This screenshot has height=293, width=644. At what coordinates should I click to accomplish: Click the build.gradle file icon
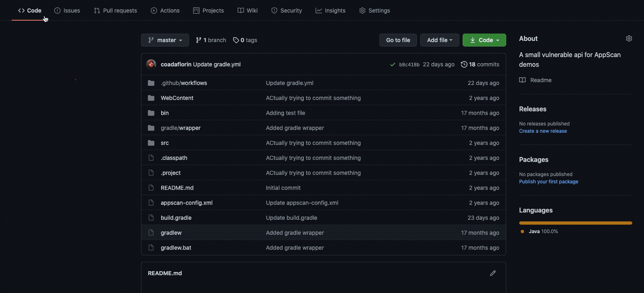click(x=151, y=218)
